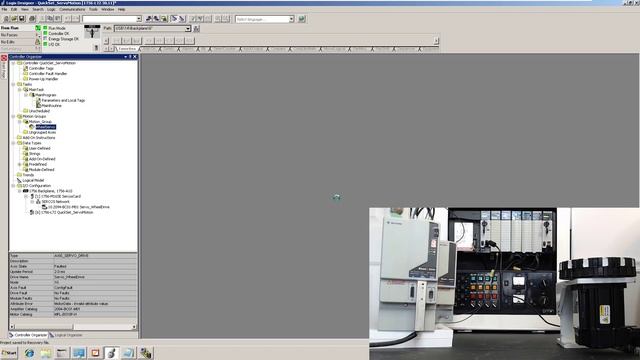Close the Controller Organizer panel
The height and width of the screenshot is (360, 640).
tap(135, 57)
